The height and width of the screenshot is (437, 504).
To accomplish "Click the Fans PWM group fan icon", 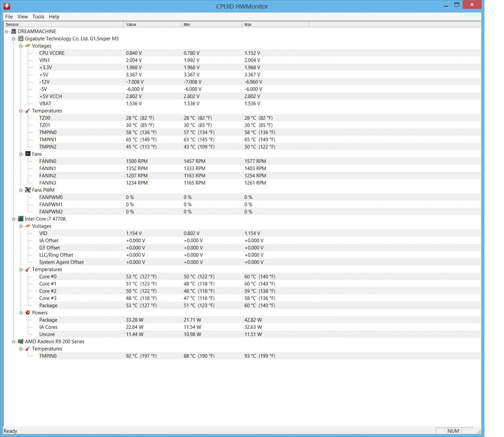I will pos(28,190).
